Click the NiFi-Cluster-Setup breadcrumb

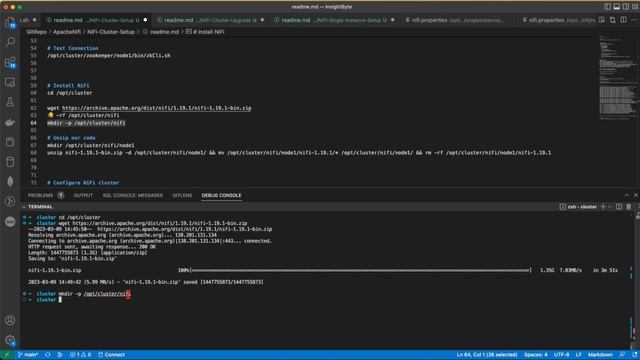click(x=111, y=32)
